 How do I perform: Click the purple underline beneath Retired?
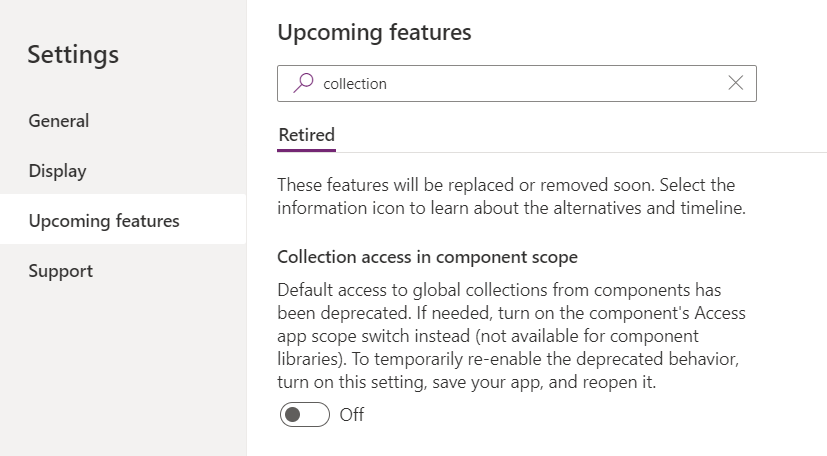point(306,150)
